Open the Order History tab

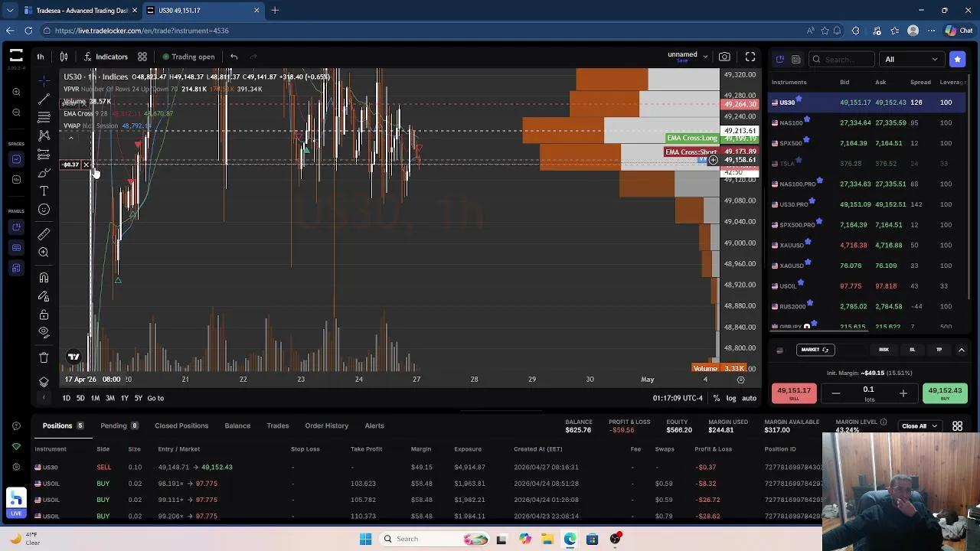pyautogui.click(x=327, y=425)
